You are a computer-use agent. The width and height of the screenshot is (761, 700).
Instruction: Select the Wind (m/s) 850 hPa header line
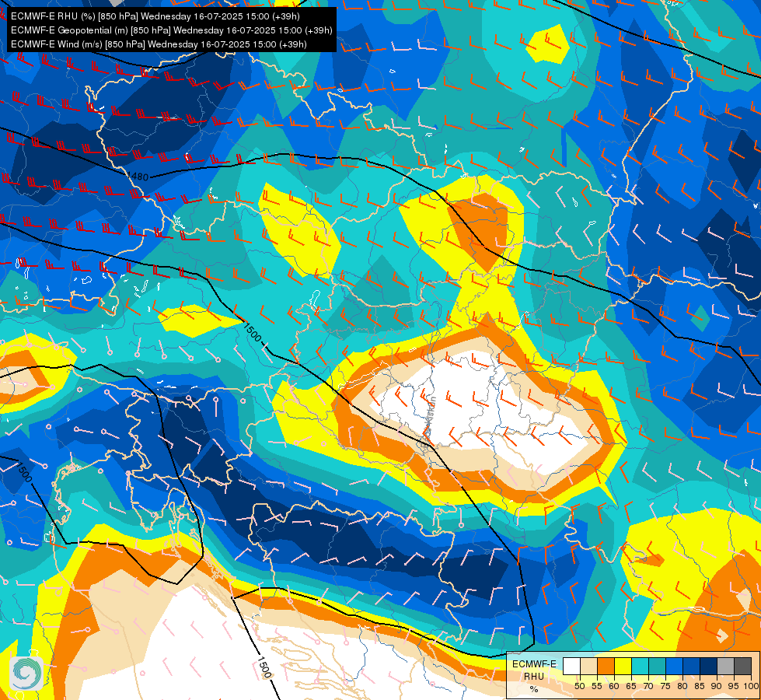[159, 44]
